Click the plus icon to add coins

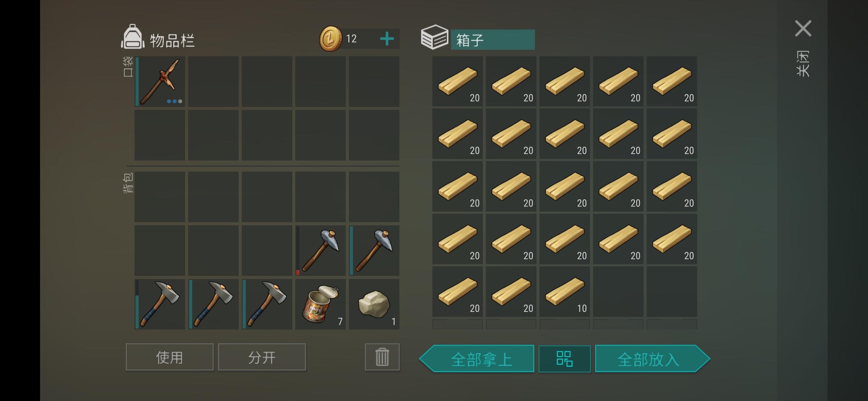387,39
